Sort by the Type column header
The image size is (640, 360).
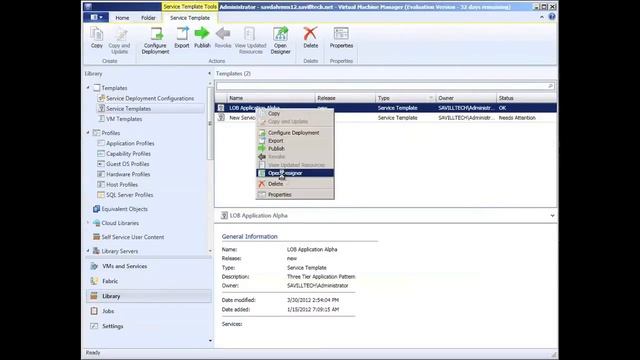(x=405, y=98)
